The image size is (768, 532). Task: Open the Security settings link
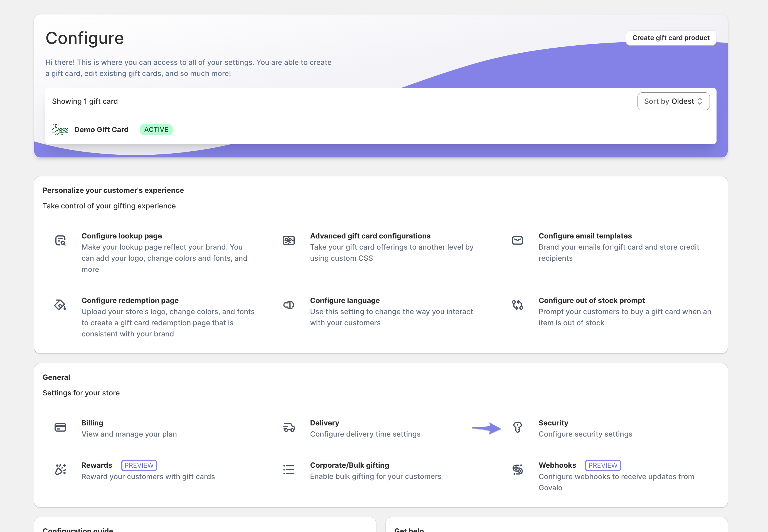(x=553, y=423)
